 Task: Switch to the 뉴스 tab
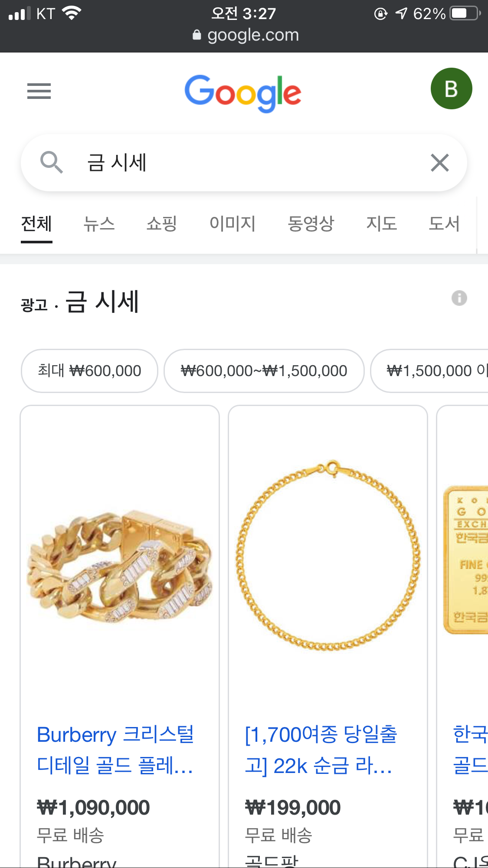[99, 224]
